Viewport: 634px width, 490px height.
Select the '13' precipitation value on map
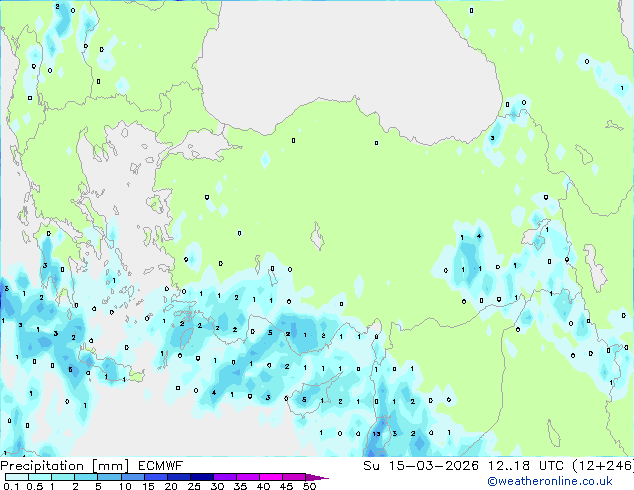(376, 434)
